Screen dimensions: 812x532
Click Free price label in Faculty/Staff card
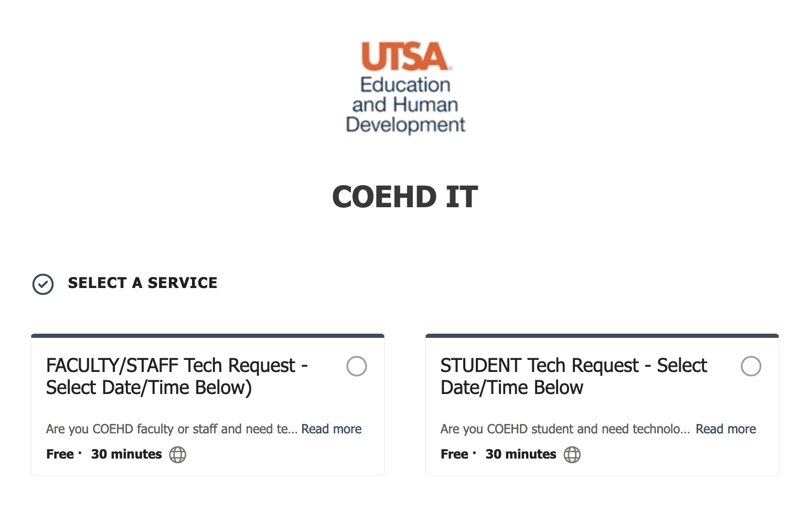click(x=60, y=454)
